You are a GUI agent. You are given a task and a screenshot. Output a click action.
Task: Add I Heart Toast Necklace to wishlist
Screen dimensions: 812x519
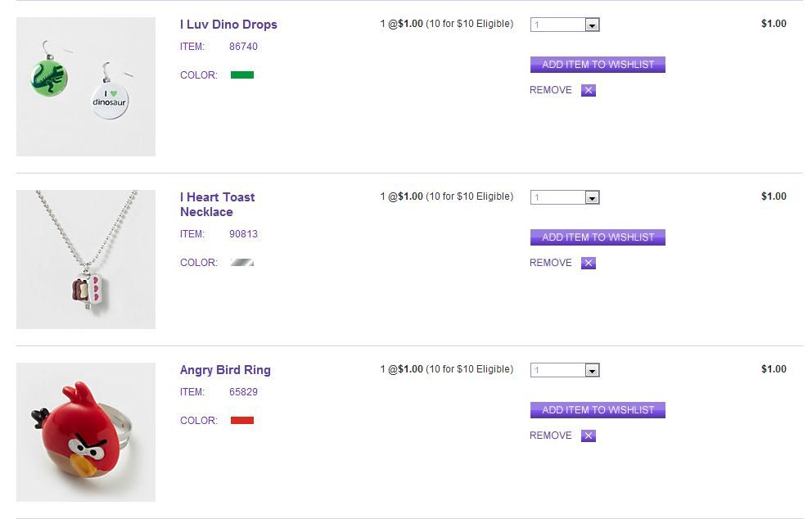tap(598, 237)
